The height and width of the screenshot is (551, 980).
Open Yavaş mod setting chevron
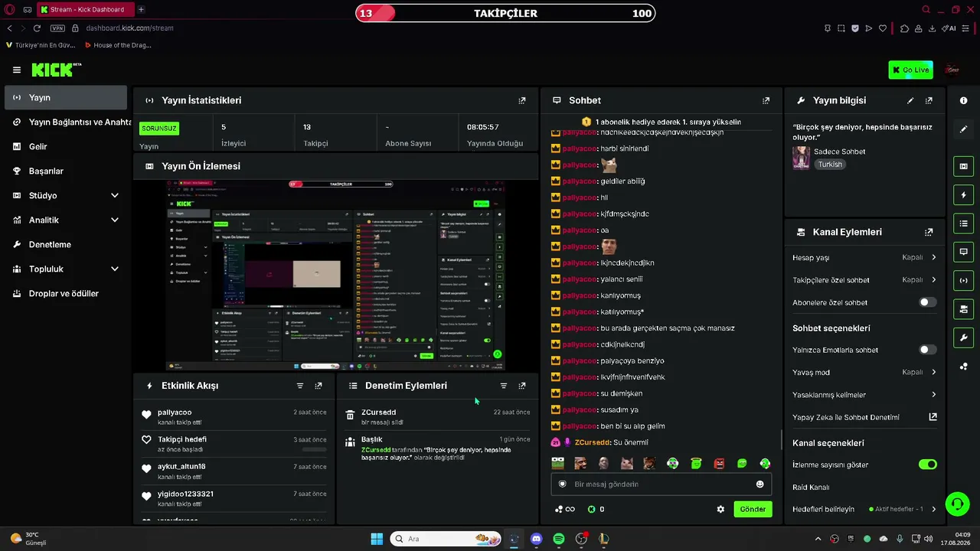tap(933, 372)
